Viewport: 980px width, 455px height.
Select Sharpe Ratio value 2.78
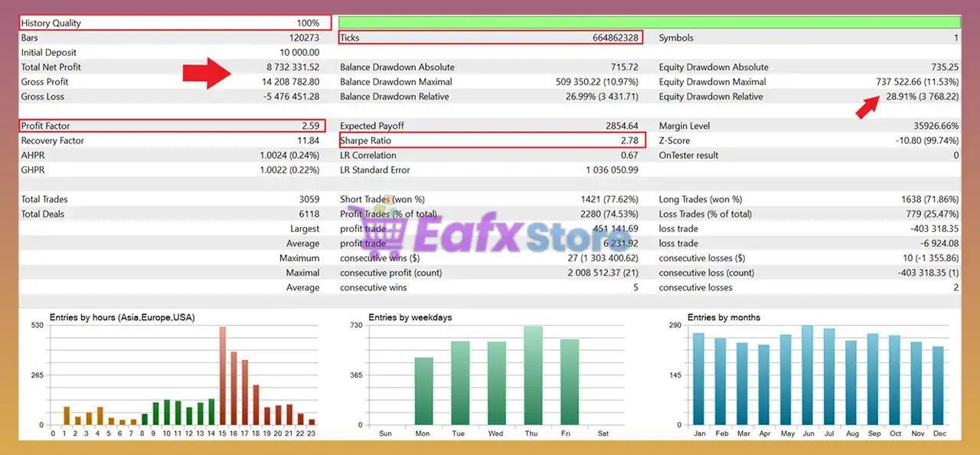point(629,141)
